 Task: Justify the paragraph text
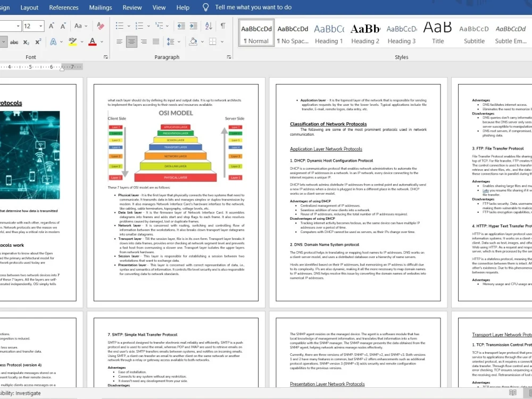[x=156, y=41]
